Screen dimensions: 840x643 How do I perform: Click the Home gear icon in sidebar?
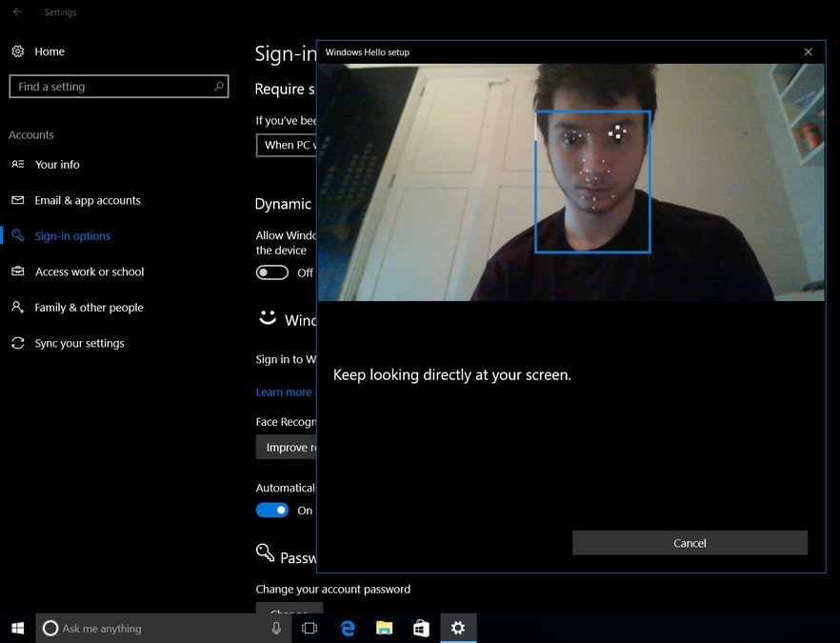(17, 51)
